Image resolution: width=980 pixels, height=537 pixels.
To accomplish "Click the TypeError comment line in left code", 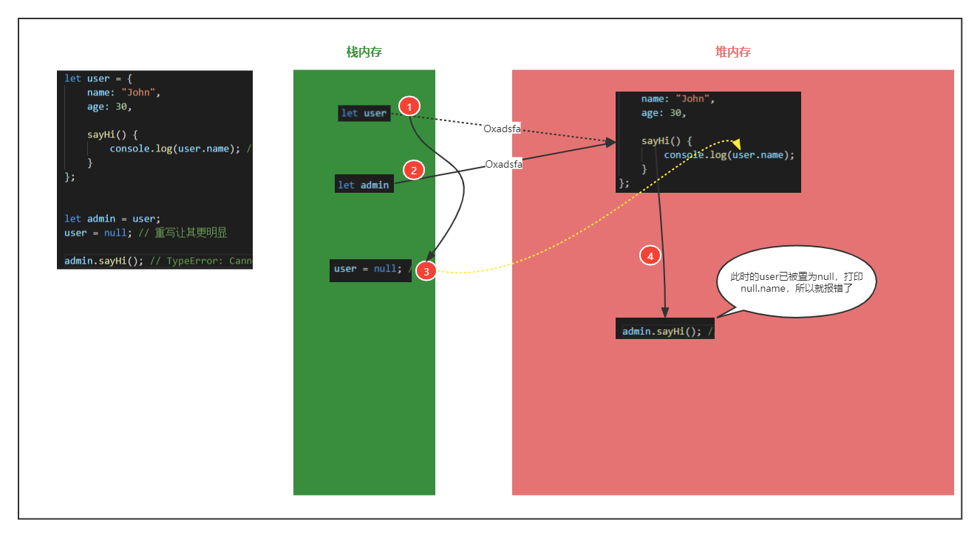I will pyautogui.click(x=158, y=261).
